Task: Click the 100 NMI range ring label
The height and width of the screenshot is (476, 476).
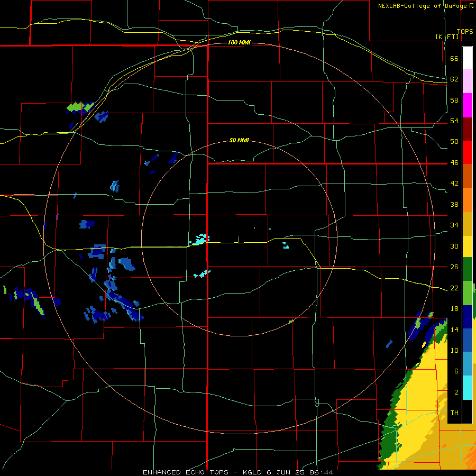Action: click(x=239, y=42)
